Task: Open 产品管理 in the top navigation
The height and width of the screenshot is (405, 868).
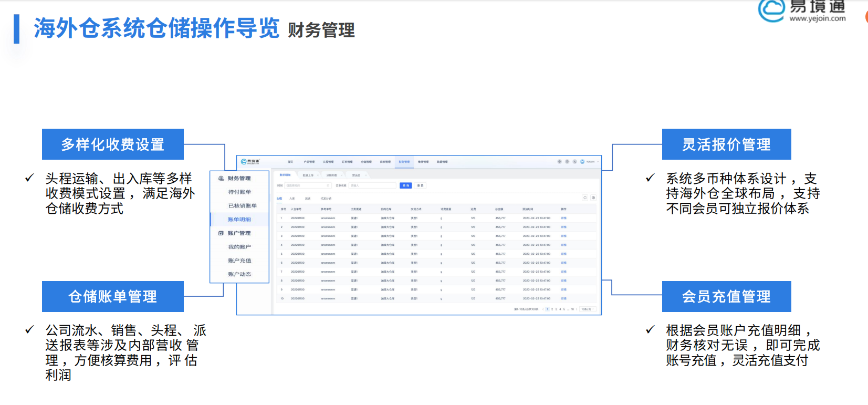Action: tap(309, 162)
